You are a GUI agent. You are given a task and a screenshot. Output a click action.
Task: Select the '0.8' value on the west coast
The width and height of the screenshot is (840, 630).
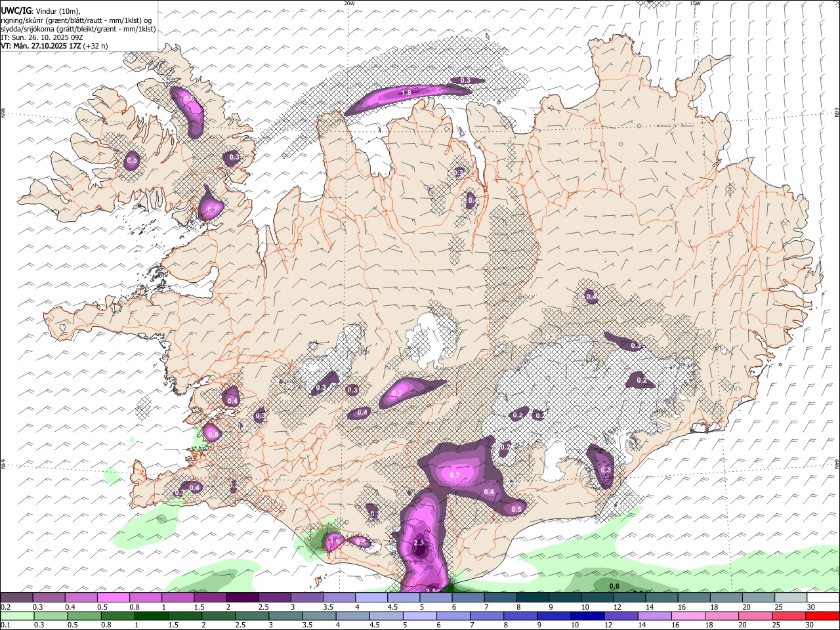pyautogui.click(x=212, y=434)
